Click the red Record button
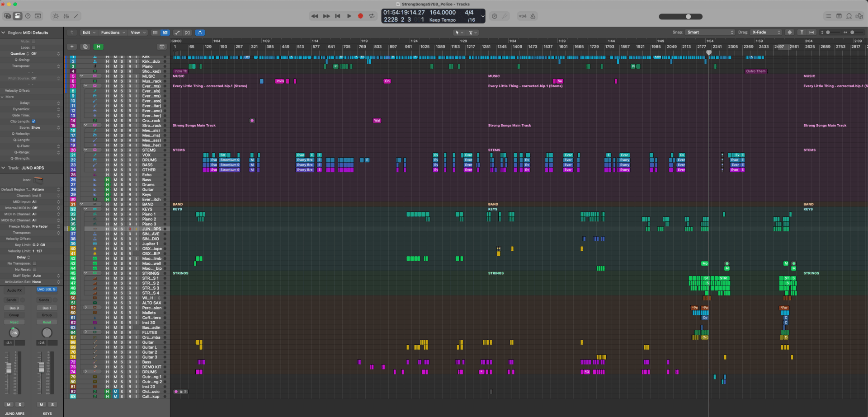Viewport: 868px width, 417px height. click(x=360, y=16)
